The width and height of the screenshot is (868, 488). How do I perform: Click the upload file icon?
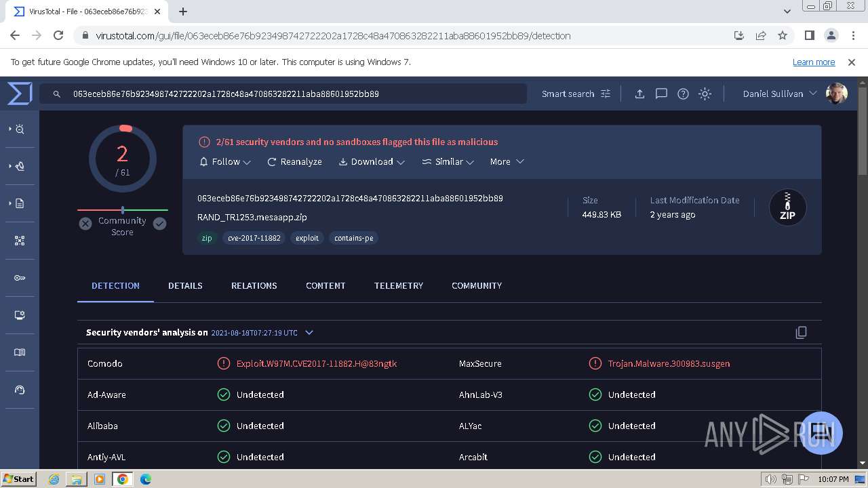tap(639, 94)
